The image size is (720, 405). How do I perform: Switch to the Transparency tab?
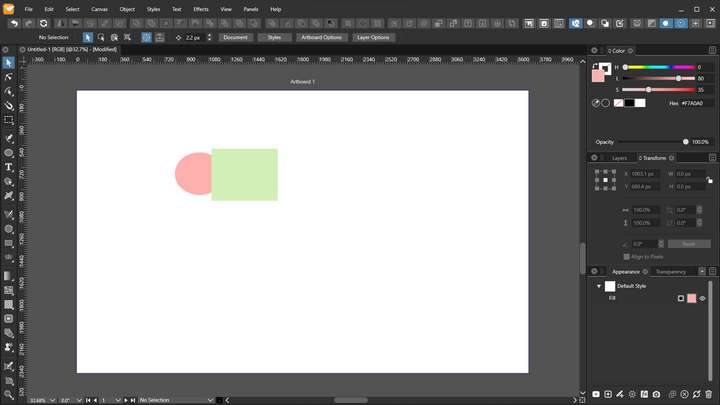tap(671, 272)
